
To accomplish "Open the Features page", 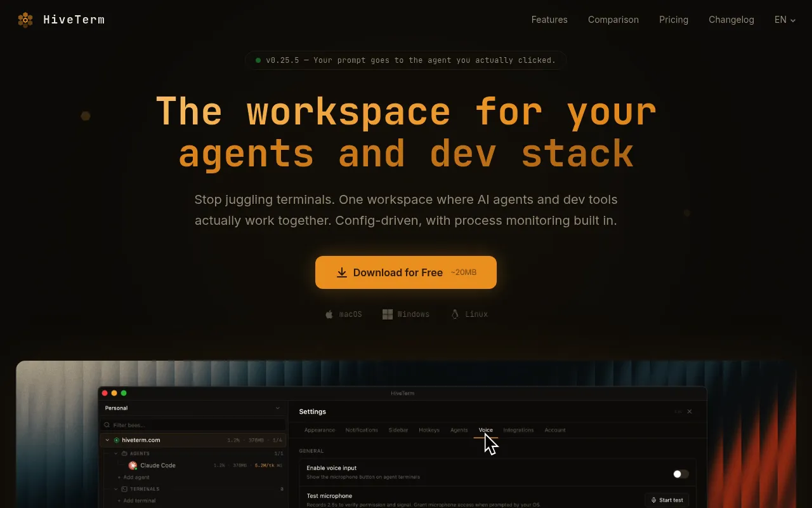I will point(549,20).
